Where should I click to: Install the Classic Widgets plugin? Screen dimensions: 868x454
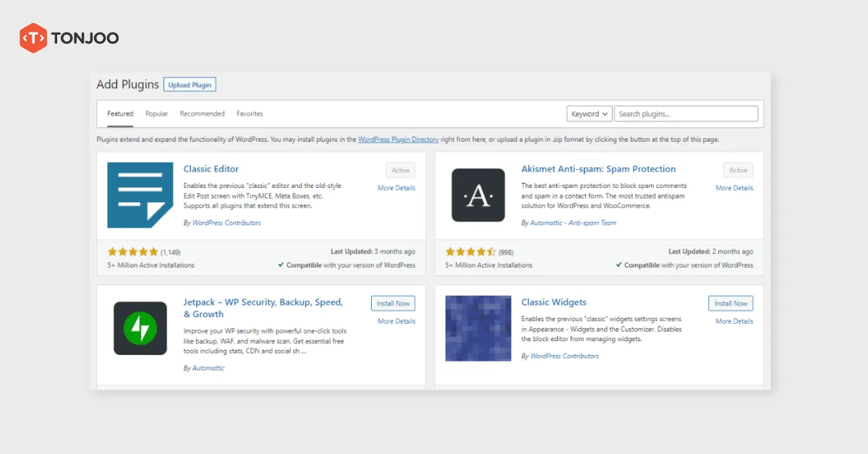[x=731, y=303]
